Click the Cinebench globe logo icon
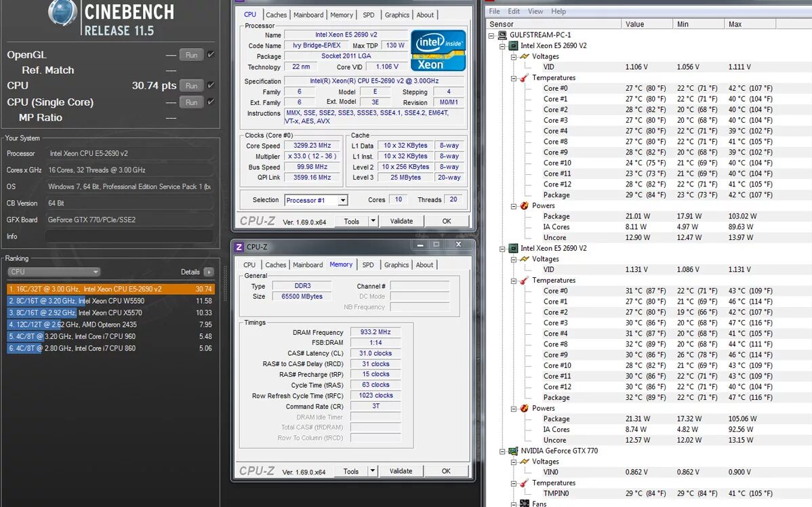 62,12
